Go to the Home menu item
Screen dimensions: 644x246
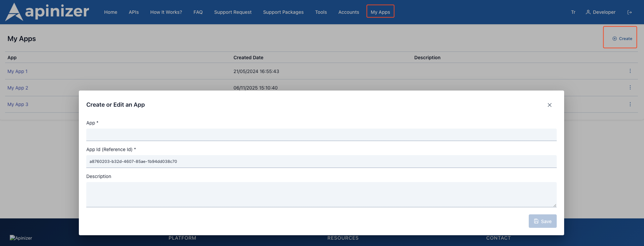(111, 12)
